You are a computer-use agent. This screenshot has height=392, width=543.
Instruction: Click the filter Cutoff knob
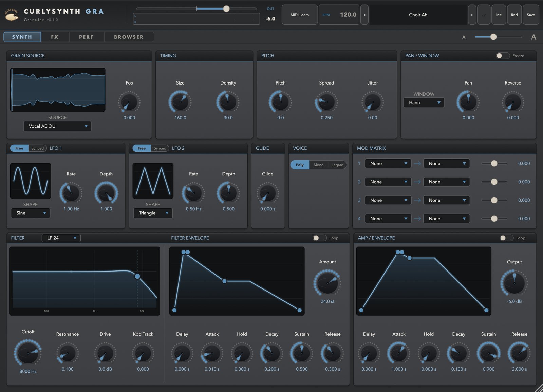tap(28, 353)
